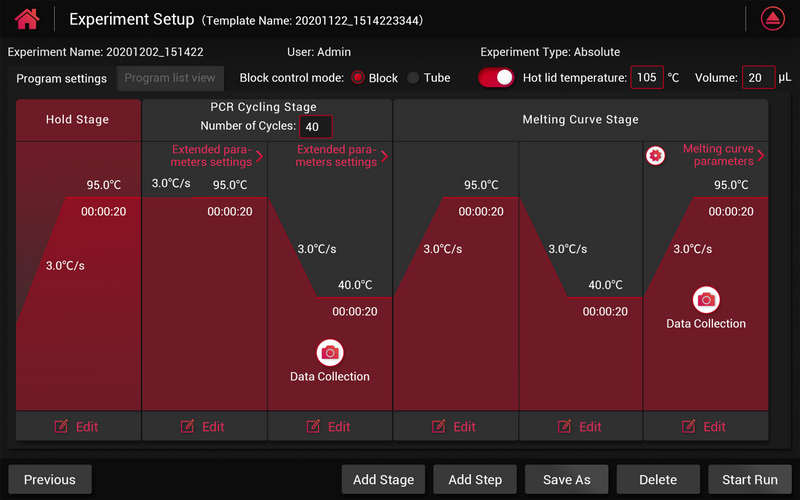Image resolution: width=800 pixels, height=500 pixels.
Task: Click the Start Run button
Action: (x=749, y=480)
